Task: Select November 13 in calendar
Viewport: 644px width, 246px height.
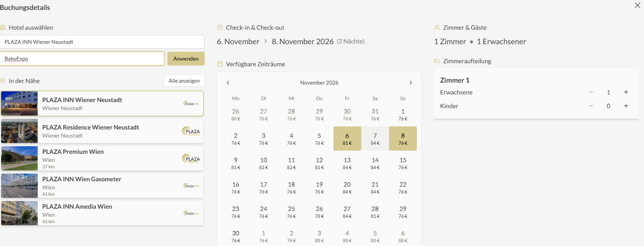Action: (347, 163)
